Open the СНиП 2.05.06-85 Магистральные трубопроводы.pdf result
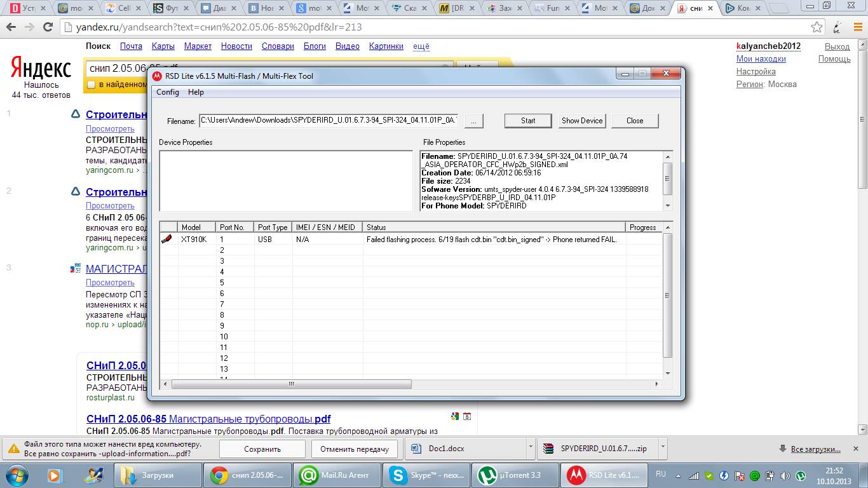 208,419
